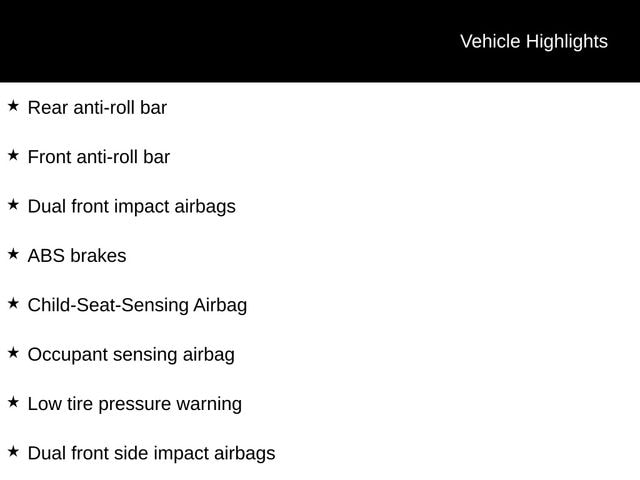Click the star next to Dual front side impact airbags
The height and width of the screenshot is (480, 640).
[13, 451]
